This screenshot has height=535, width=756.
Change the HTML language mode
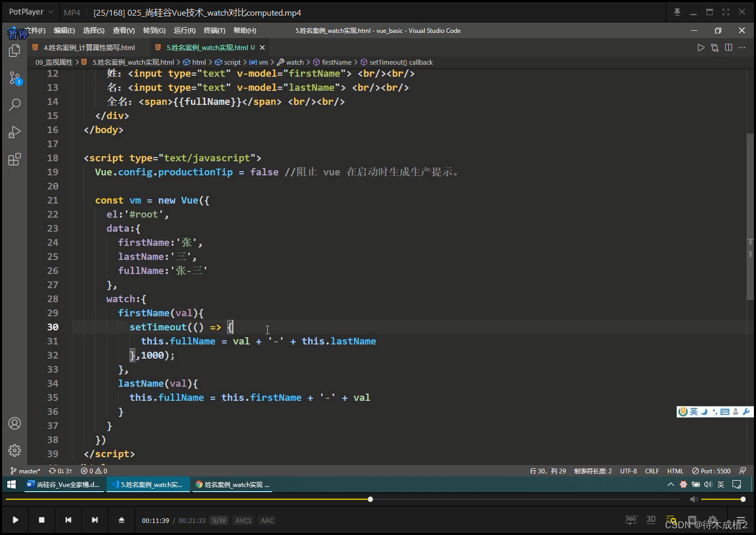pyautogui.click(x=675, y=471)
